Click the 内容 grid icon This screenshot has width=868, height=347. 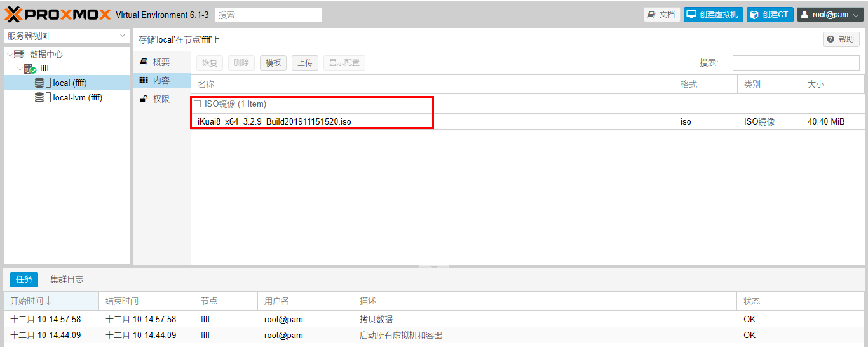tap(144, 80)
